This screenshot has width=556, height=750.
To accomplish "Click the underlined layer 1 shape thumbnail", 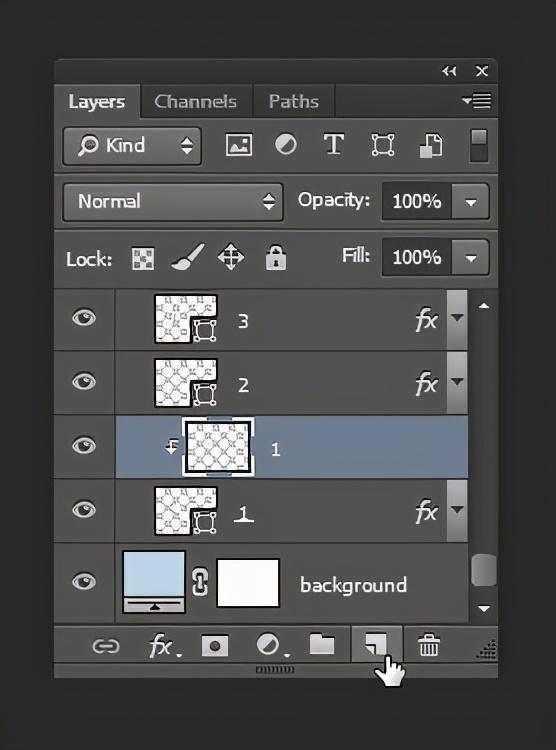I will pyautogui.click(x=186, y=510).
